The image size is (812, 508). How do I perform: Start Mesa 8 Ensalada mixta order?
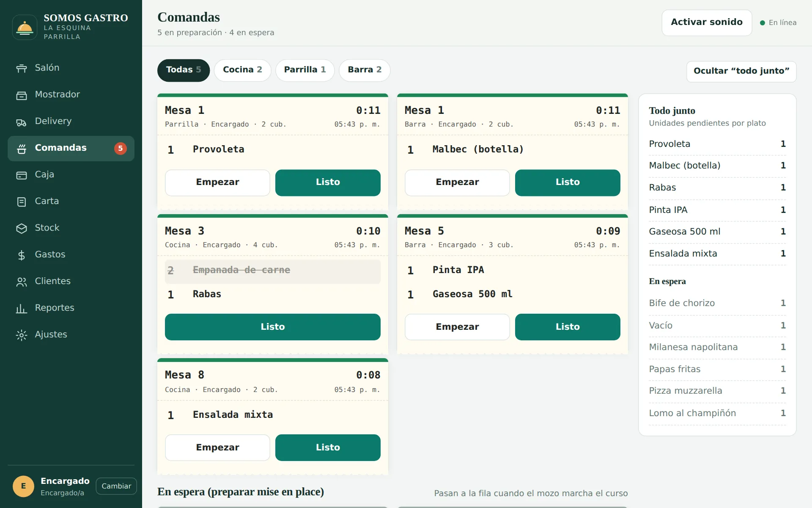tap(217, 447)
